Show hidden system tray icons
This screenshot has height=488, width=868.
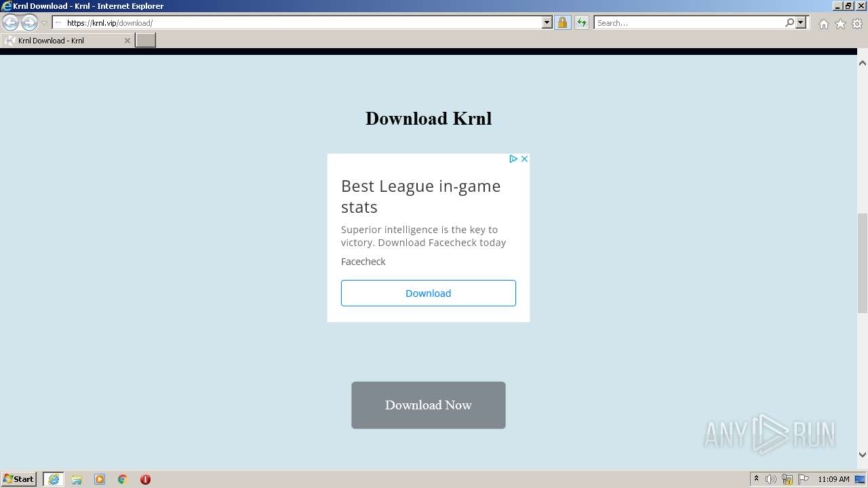point(757,479)
